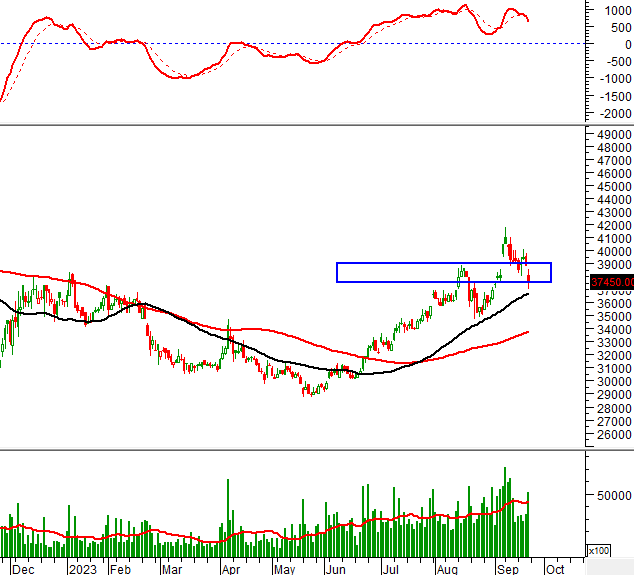Click the 40000 price axis label

click(x=614, y=251)
